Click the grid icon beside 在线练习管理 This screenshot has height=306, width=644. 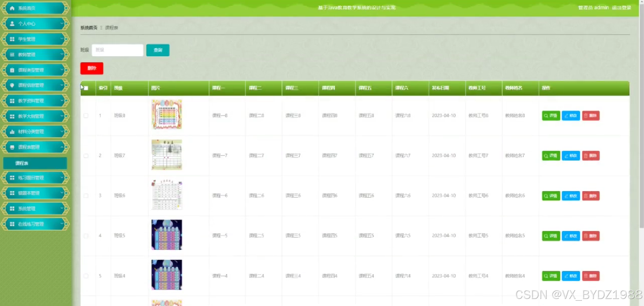click(12, 224)
